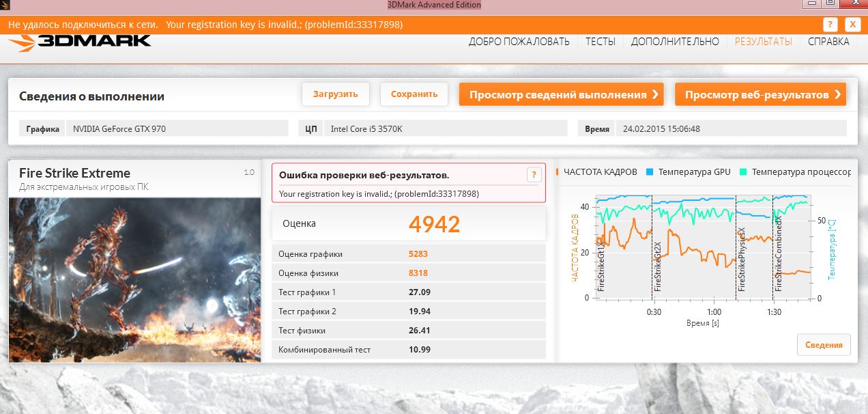The height and width of the screenshot is (414, 868).
Task: Click the overall score 4942
Action: (x=435, y=223)
